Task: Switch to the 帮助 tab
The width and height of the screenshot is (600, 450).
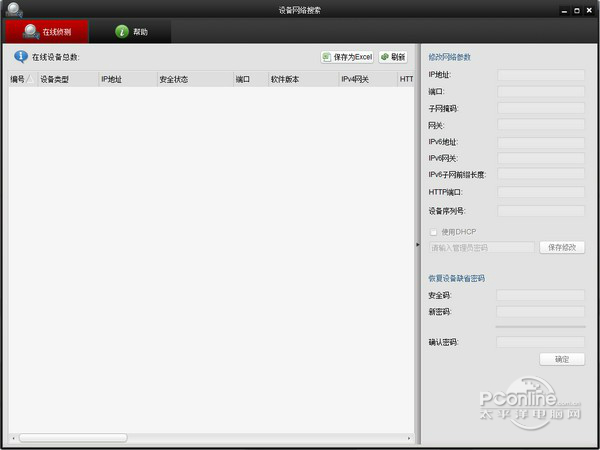Action: pos(130,31)
